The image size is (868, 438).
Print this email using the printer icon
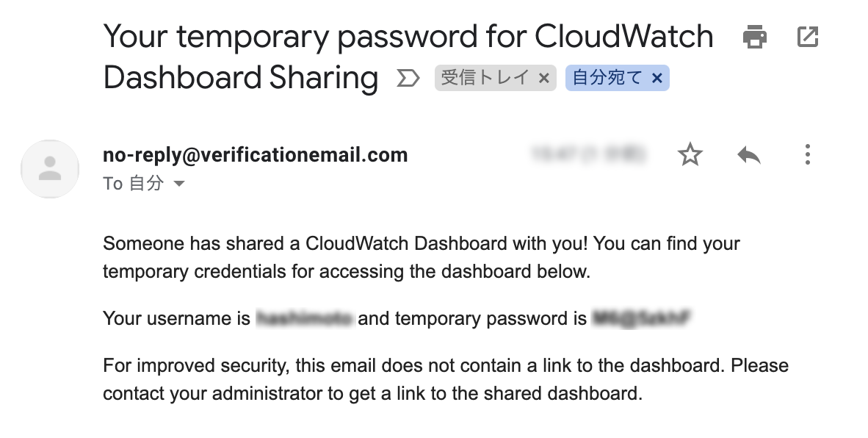tap(754, 36)
